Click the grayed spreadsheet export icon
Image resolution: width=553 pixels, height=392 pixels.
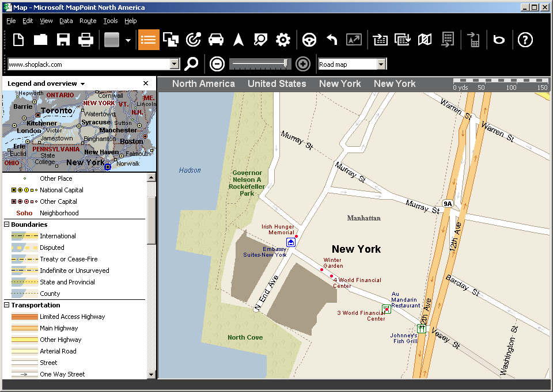(x=448, y=40)
